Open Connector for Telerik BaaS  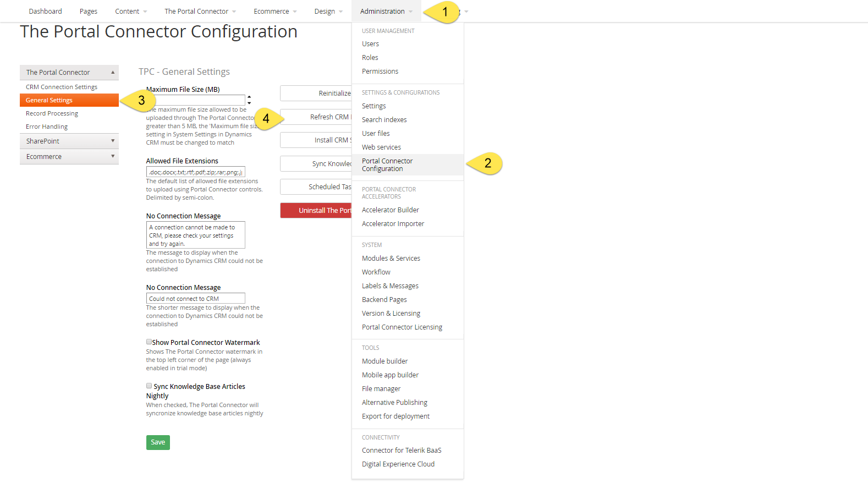(402, 451)
